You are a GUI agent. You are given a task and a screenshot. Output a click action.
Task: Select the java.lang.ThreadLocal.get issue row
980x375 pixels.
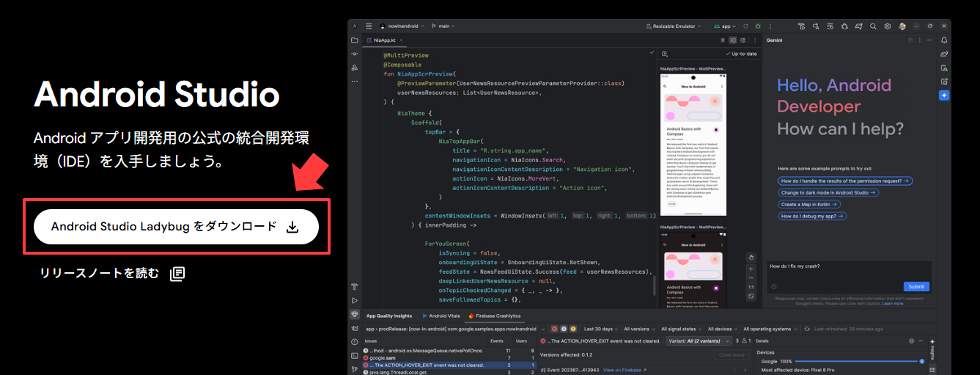pyautogui.click(x=449, y=372)
